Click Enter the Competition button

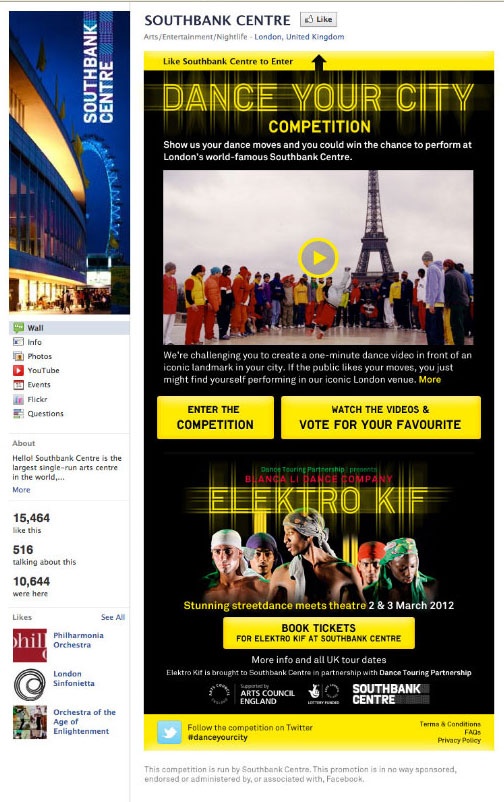pyautogui.click(x=215, y=417)
